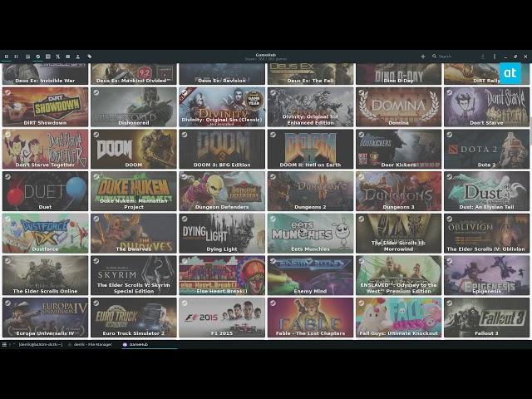Select the Don't Starve card
The width and height of the screenshot is (532, 399).
tap(487, 107)
